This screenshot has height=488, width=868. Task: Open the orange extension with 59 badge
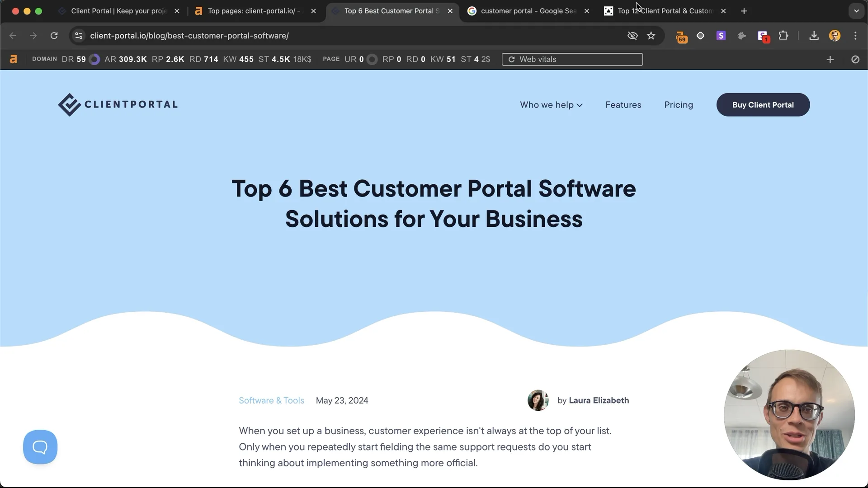pyautogui.click(x=681, y=36)
